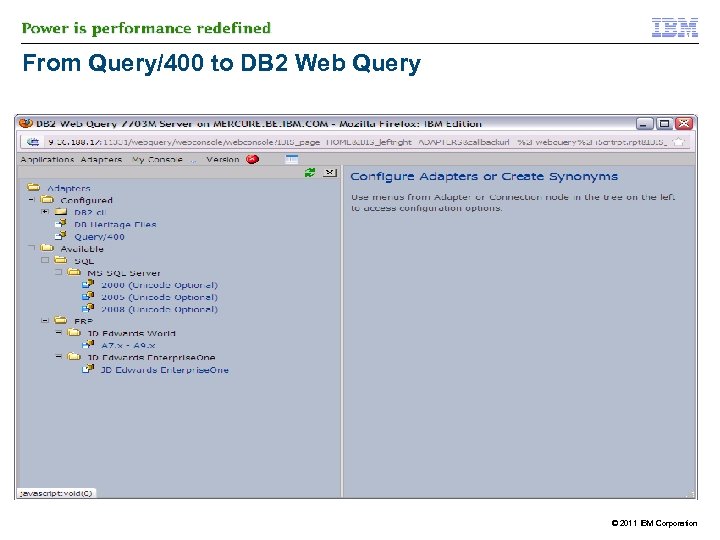Click the javascript:void(0) status bar text
The width and height of the screenshot is (720, 540).
coord(56,493)
